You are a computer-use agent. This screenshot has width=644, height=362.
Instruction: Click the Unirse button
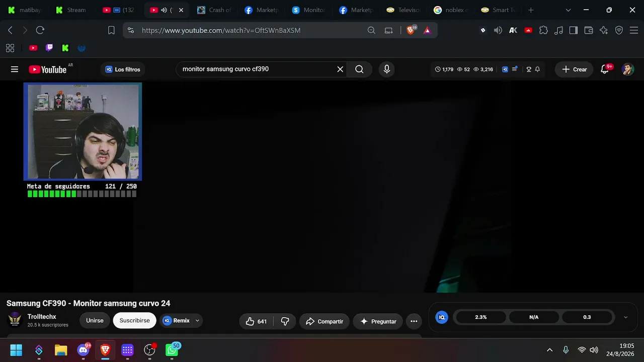click(x=95, y=320)
